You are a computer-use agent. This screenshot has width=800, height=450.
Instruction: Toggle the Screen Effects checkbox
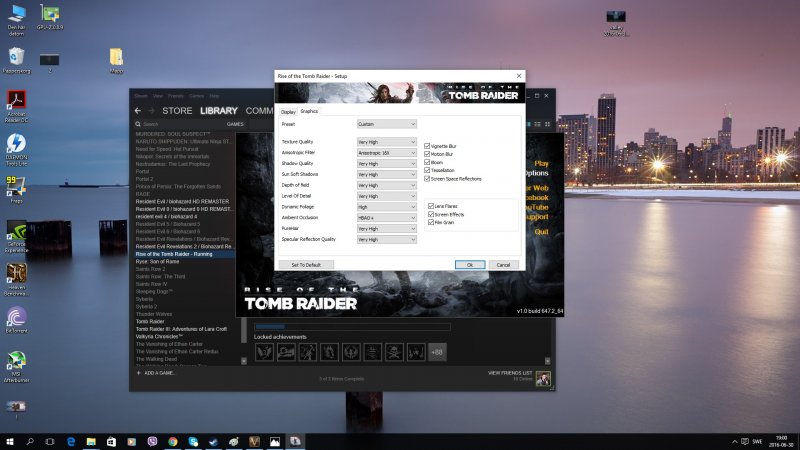pyautogui.click(x=431, y=214)
